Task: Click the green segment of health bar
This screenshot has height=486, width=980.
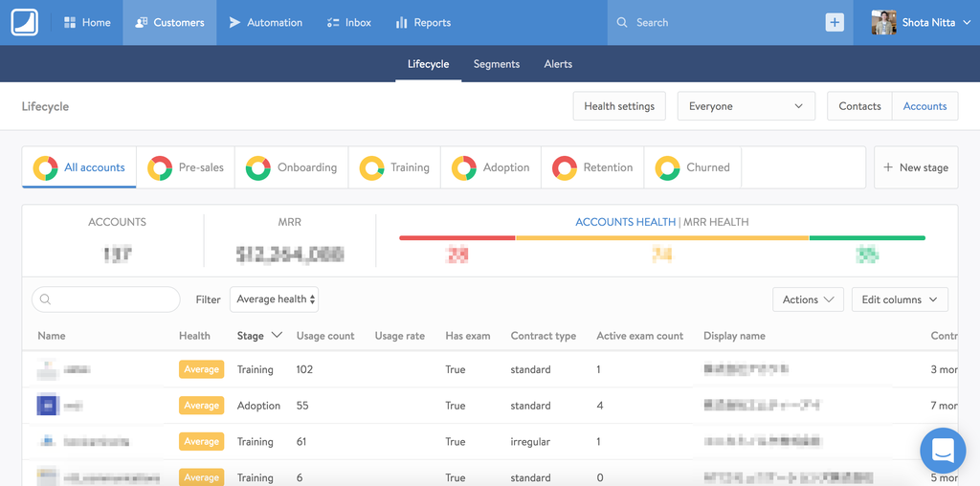Action: tap(867, 238)
